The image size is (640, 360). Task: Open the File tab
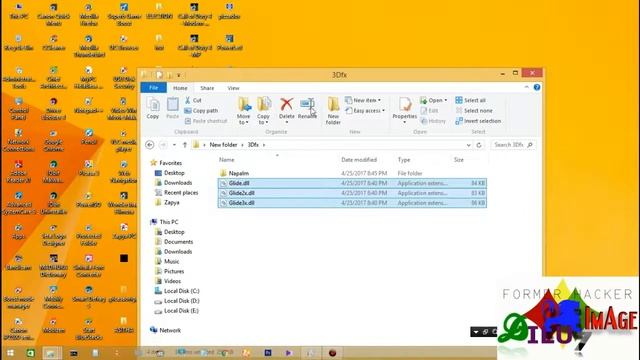[153, 88]
